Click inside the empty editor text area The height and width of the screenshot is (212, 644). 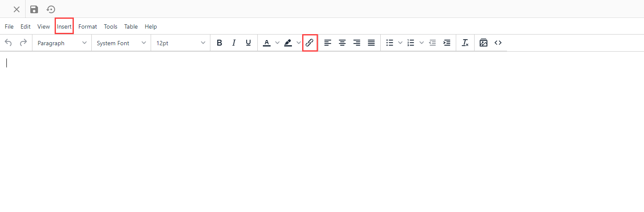tap(322, 131)
